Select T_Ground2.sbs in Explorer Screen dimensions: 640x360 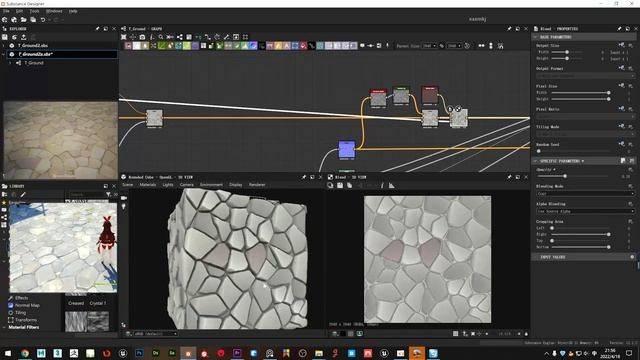pos(33,46)
